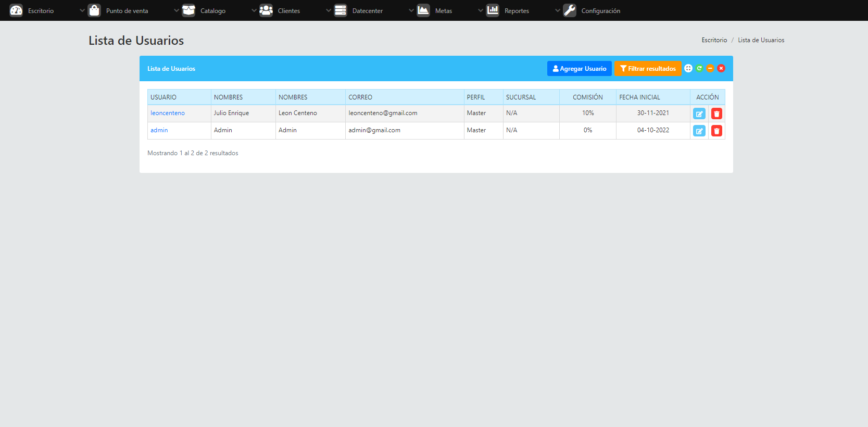Expand the dropdown arrow right after Datecenter

[411, 10]
